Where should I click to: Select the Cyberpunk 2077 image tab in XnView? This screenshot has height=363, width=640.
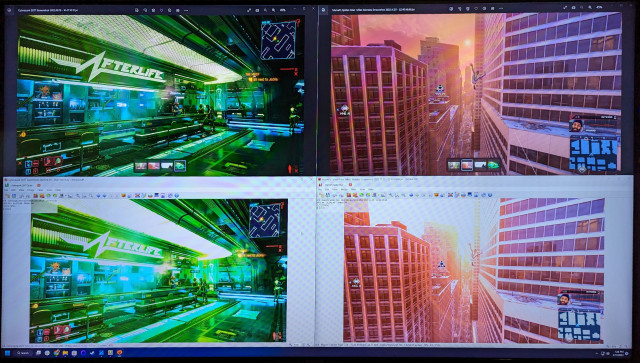[22, 185]
